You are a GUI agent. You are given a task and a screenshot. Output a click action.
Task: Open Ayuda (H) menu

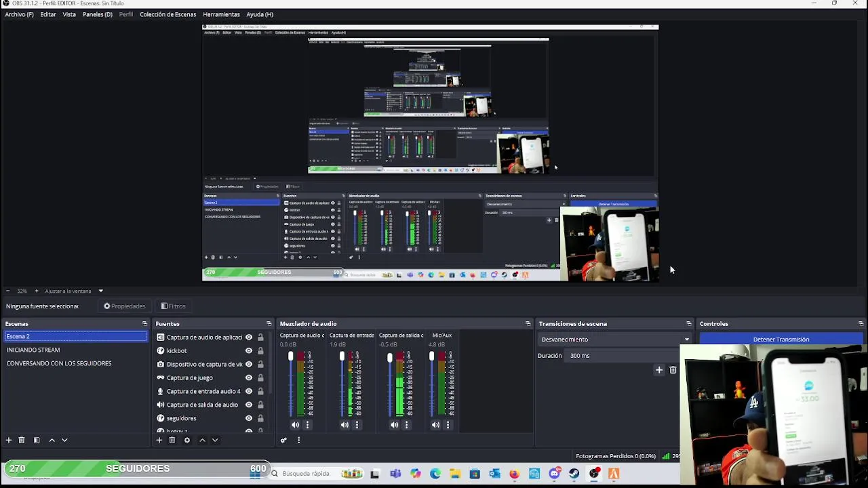point(260,14)
